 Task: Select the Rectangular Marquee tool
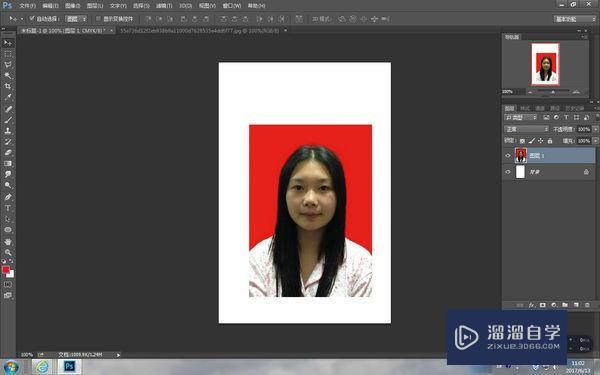pos(8,54)
